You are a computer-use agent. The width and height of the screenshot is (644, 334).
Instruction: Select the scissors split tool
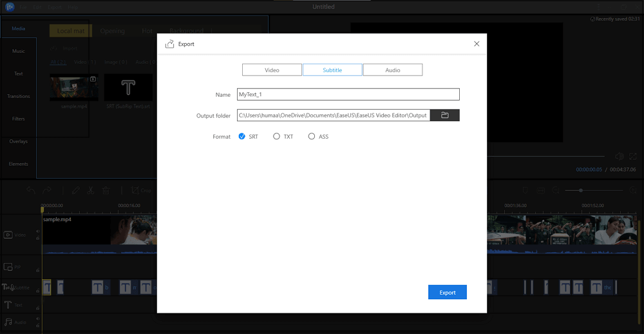point(91,190)
